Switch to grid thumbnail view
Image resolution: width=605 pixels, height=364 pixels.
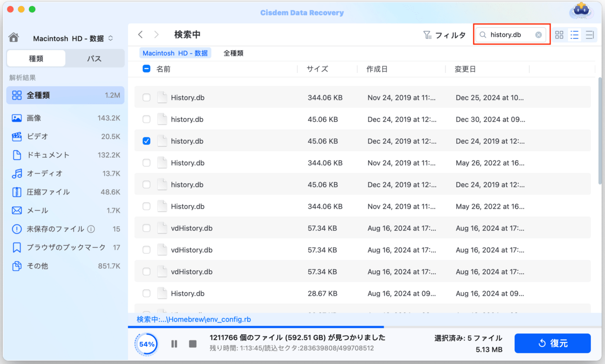click(x=559, y=35)
